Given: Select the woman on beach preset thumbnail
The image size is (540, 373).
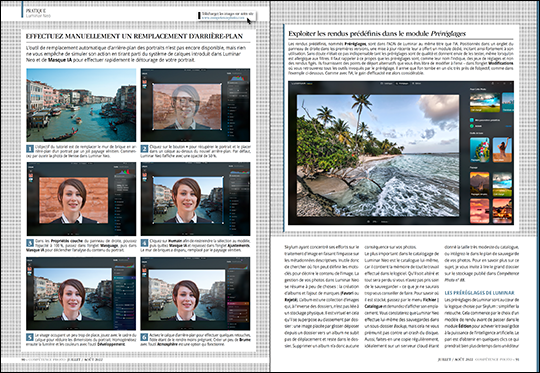Looking at the screenshot, I should point(502,150).
